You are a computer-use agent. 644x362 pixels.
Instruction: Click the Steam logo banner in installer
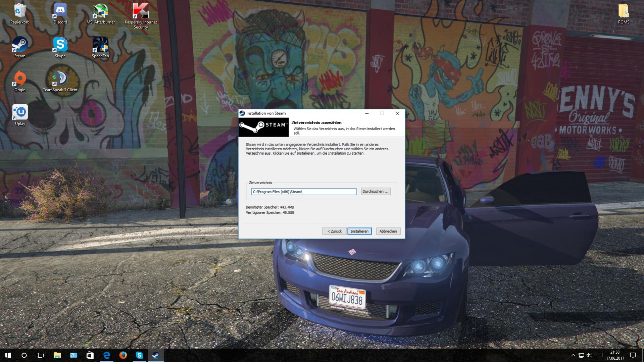[x=263, y=127]
